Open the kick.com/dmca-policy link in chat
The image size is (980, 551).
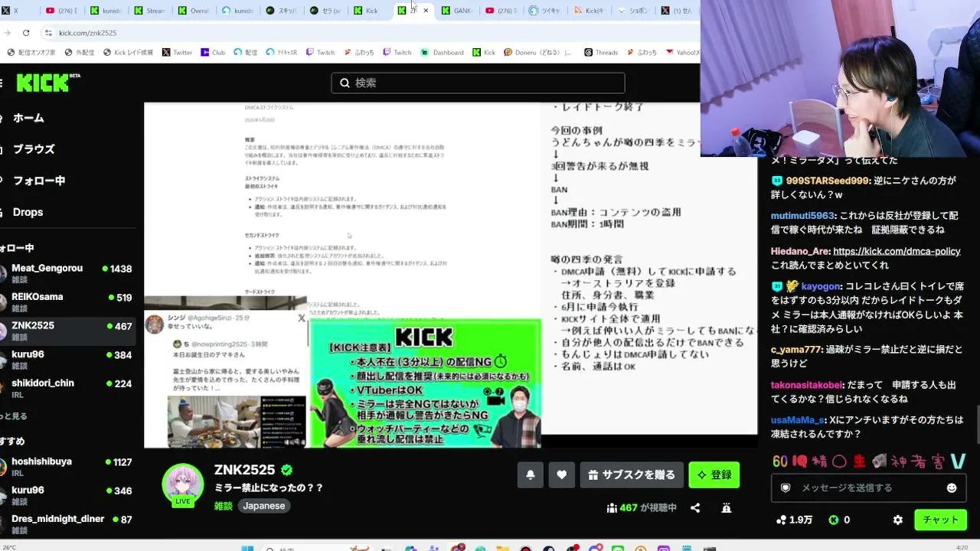click(x=897, y=251)
